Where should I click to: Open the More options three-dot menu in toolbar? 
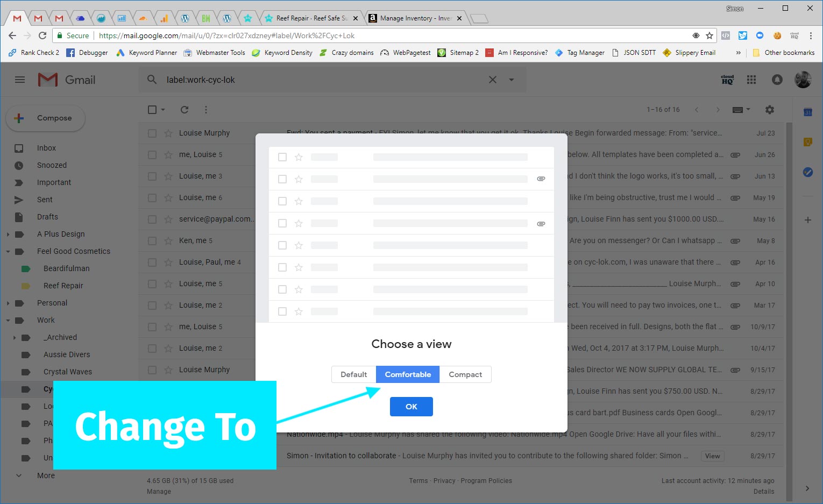click(206, 110)
